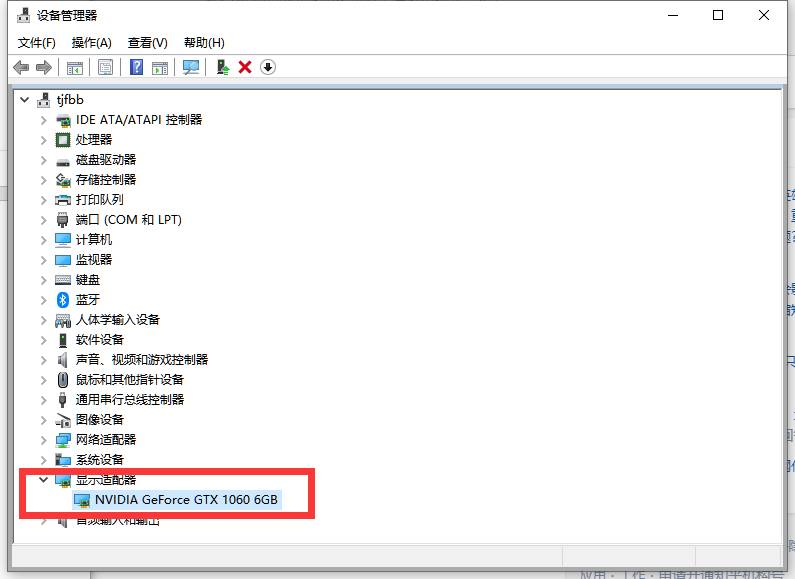The width and height of the screenshot is (795, 579).
Task: Click the Update driver green arrow icon
Action: tap(223, 67)
